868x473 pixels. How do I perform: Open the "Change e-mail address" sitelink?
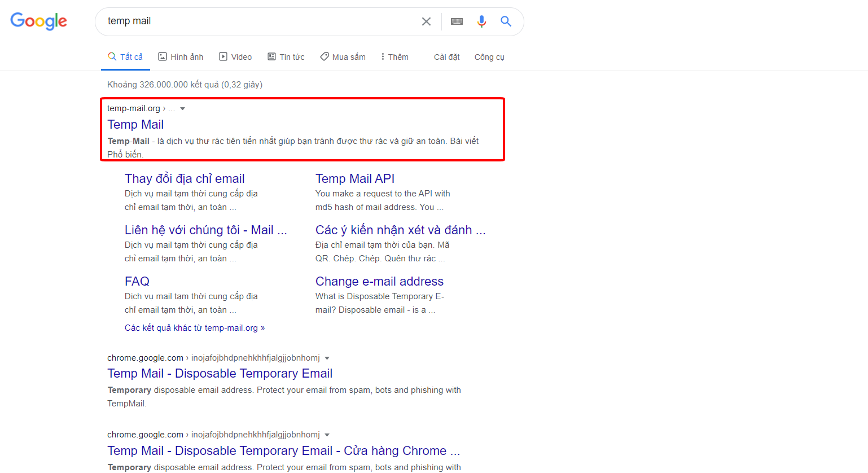pyautogui.click(x=379, y=282)
